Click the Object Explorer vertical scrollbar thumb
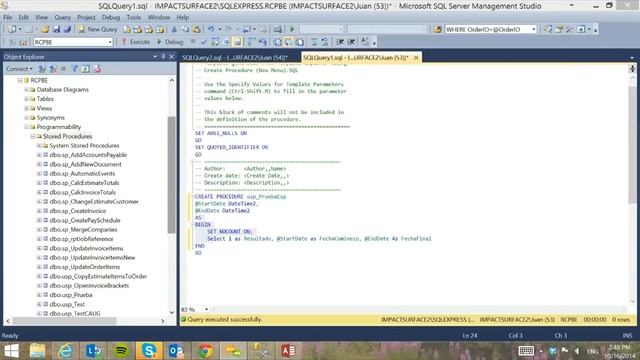This screenshot has height=360, width=640. [171, 175]
